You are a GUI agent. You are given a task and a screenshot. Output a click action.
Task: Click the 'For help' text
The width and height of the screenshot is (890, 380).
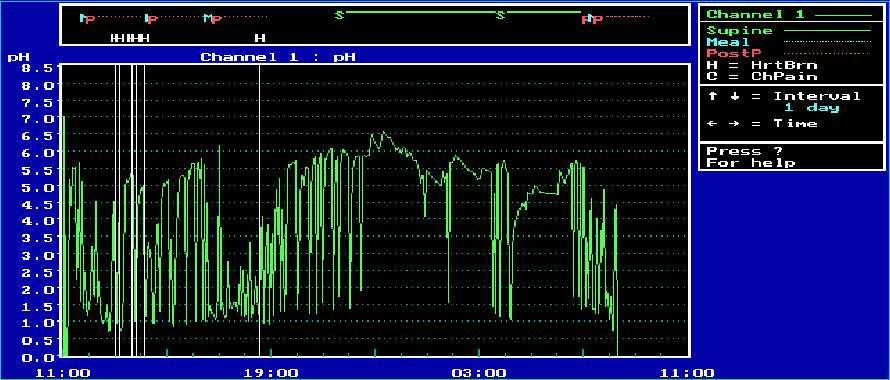pos(750,163)
